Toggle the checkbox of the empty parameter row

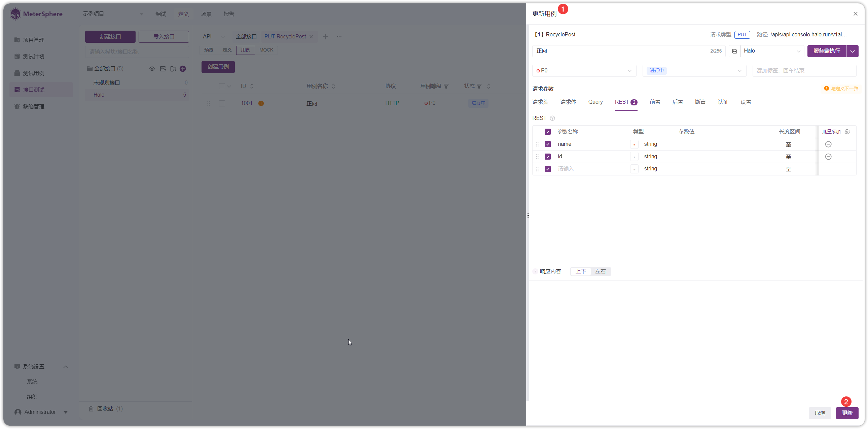[548, 169]
